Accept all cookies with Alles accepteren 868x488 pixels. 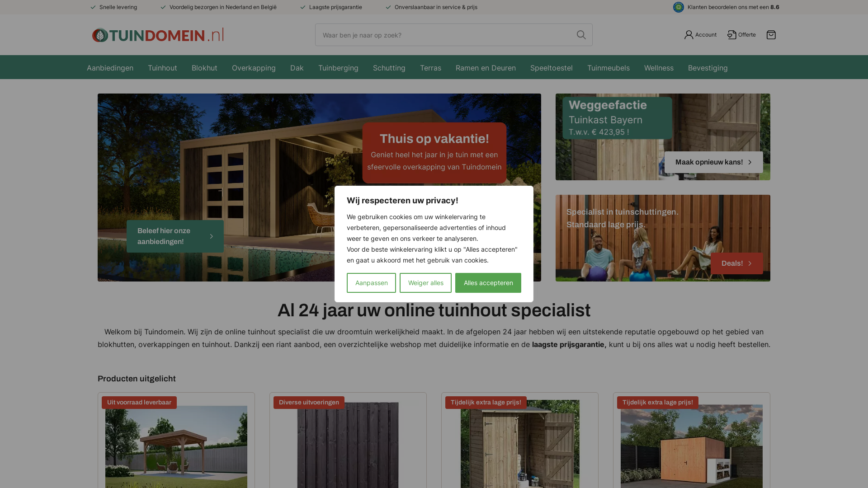coord(488,283)
